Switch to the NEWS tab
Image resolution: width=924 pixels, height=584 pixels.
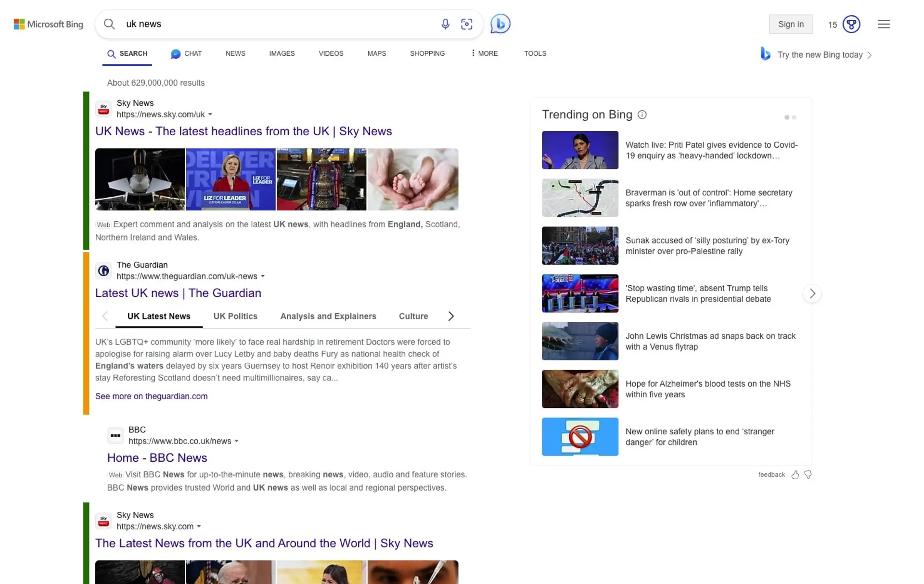235,53
